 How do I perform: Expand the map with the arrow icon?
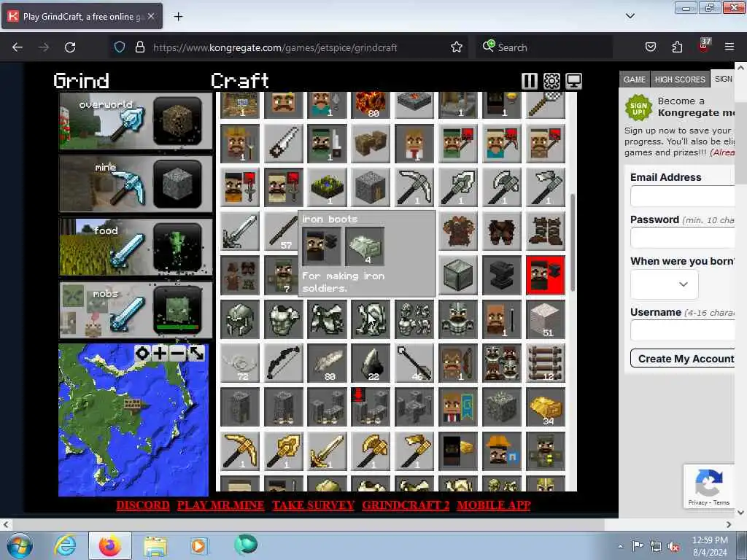196,354
